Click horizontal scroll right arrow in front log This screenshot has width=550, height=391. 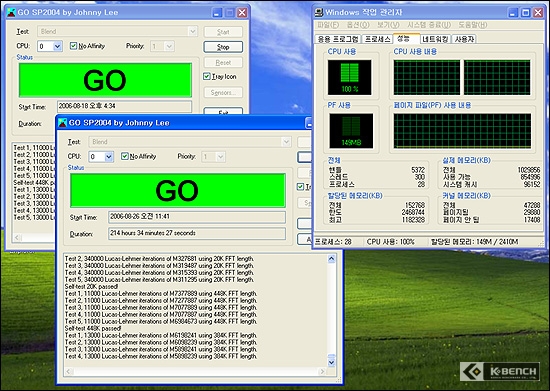tap(322, 371)
